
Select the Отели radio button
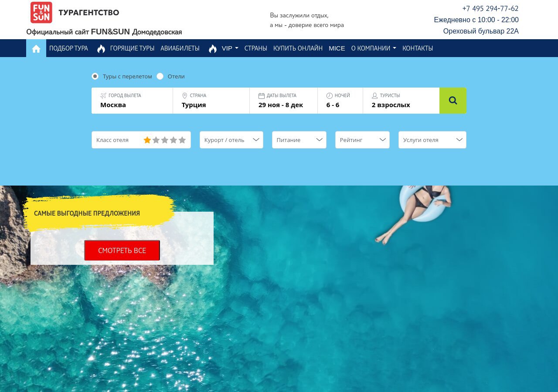160,76
